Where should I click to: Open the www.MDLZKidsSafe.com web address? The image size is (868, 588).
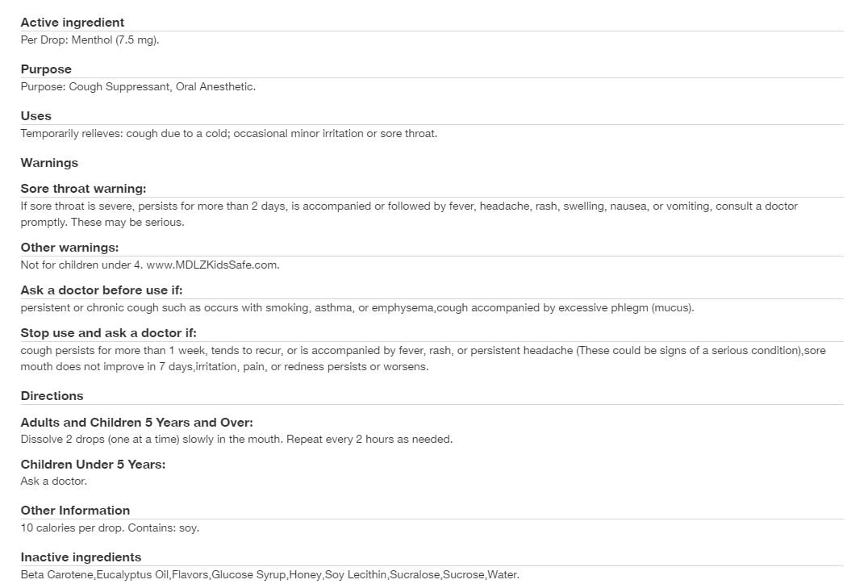tap(213, 265)
